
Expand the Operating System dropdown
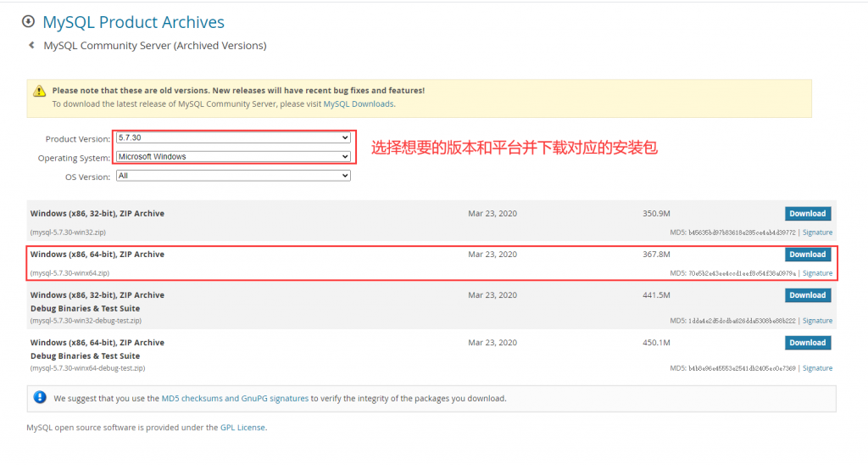pos(233,157)
